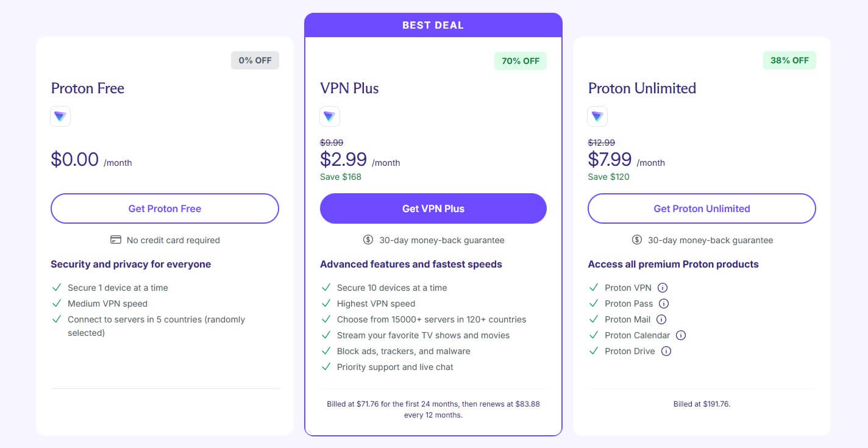Viewport: 868px width, 448px height.
Task: Open info icon next to Proton Pass
Action: pyautogui.click(x=664, y=303)
